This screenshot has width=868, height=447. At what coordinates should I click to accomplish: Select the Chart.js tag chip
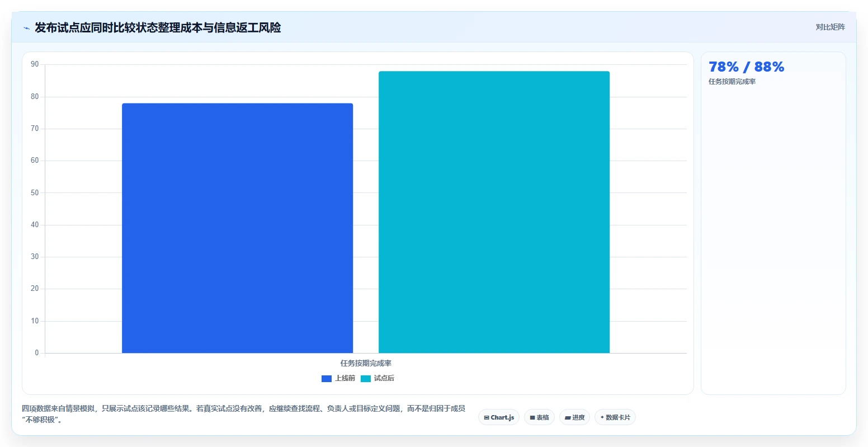pos(499,417)
